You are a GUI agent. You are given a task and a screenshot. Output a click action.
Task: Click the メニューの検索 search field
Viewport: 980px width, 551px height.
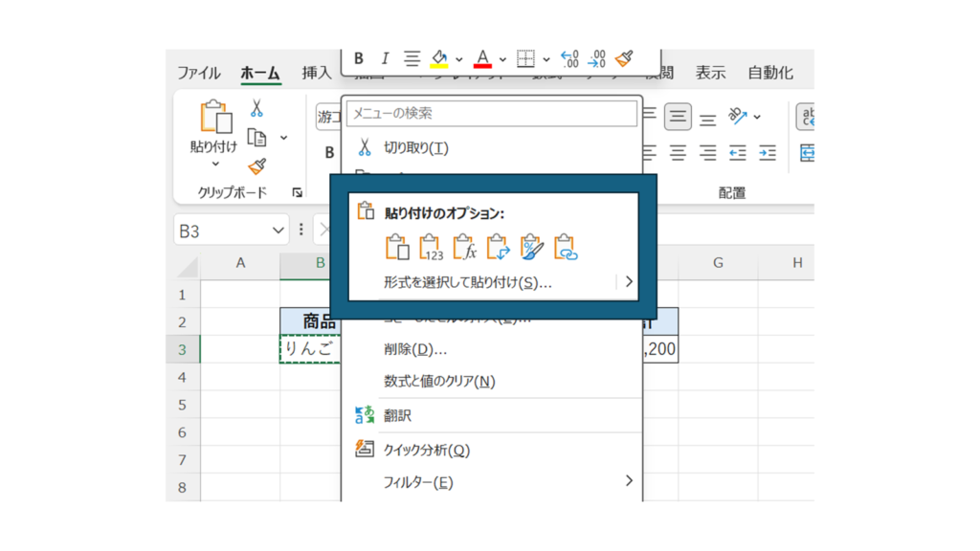(491, 113)
